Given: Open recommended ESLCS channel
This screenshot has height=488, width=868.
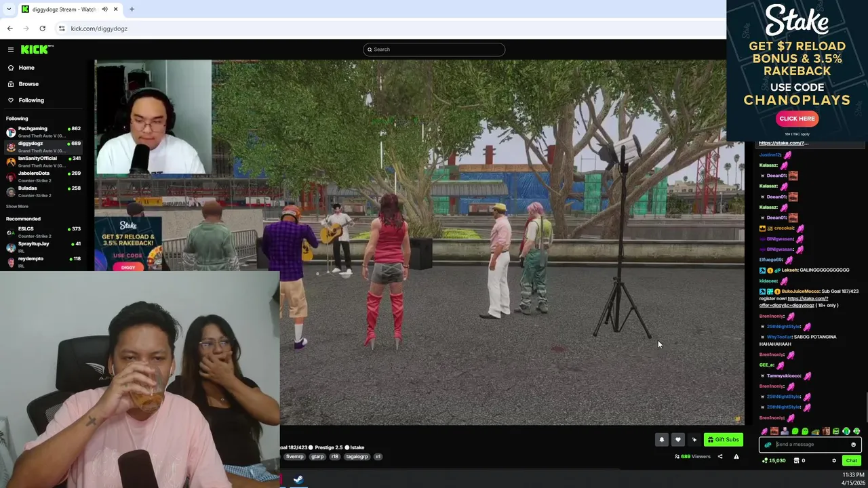Looking at the screenshot, I should coord(43,232).
